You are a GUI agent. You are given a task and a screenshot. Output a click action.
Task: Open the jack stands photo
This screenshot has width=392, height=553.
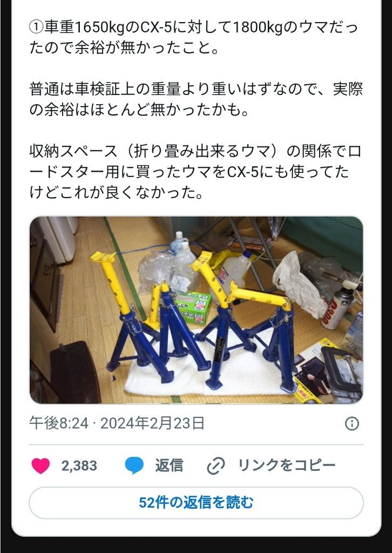pos(196,310)
